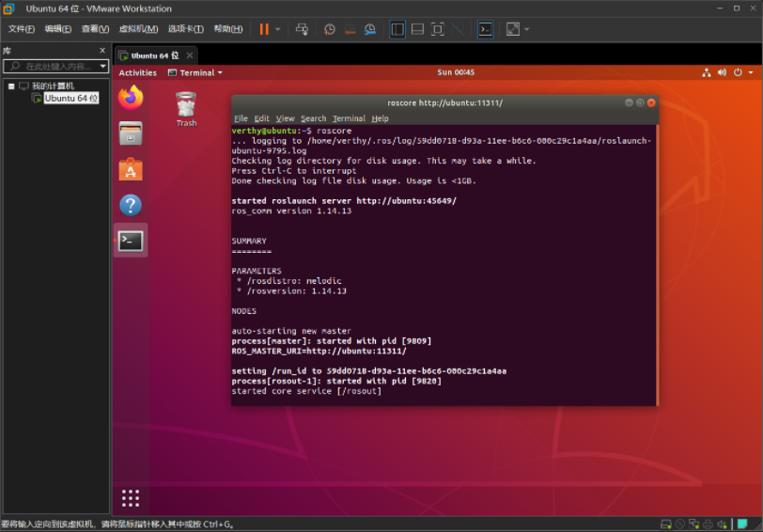This screenshot has height=532, width=763.
Task: Select 我的计算机 in the library tree
Action: 53,86
